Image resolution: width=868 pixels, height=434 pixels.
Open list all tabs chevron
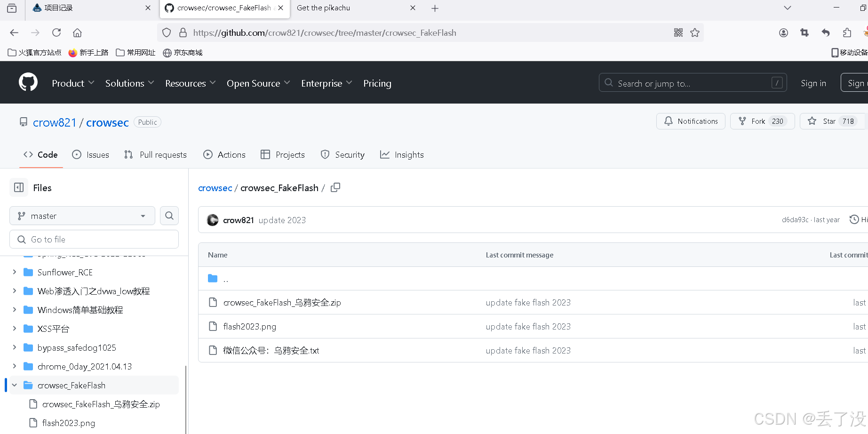tap(788, 8)
